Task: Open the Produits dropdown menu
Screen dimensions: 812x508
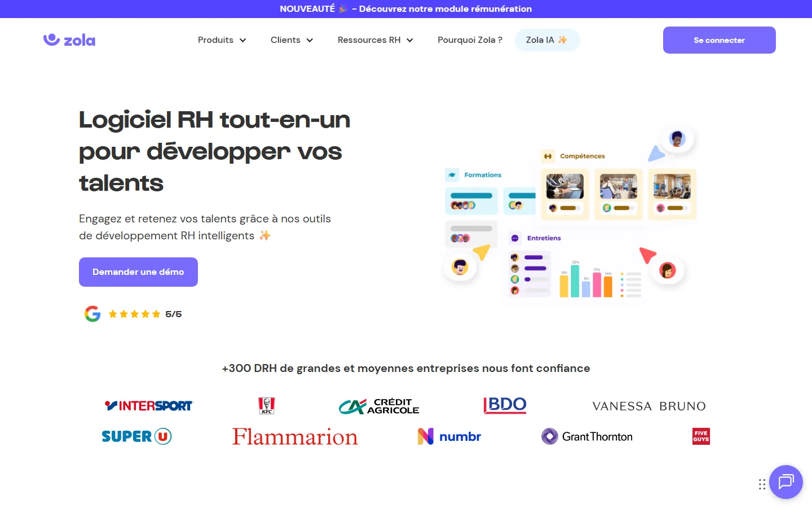Action: pos(222,40)
